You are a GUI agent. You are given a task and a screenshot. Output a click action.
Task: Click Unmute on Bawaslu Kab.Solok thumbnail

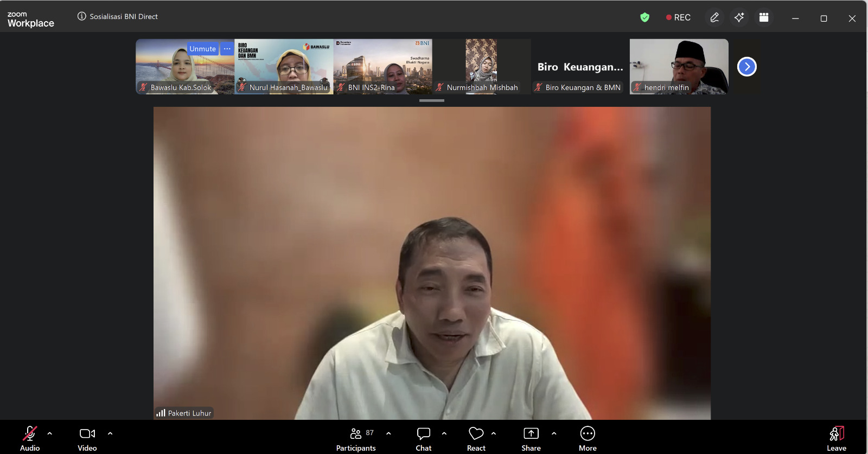click(x=202, y=49)
